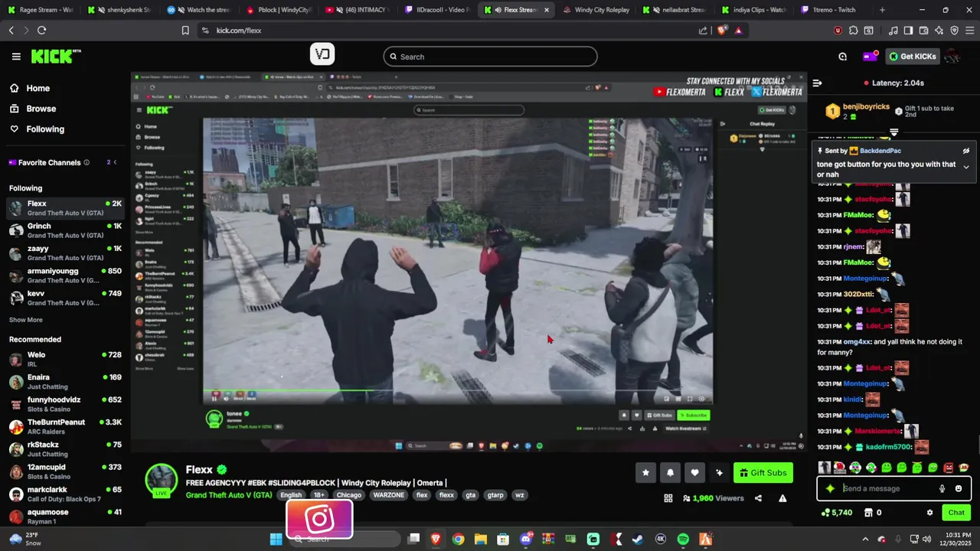This screenshot has width=980, height=551.
Task: Click the Grand Theft Auto V (GTA) category link
Action: click(229, 495)
